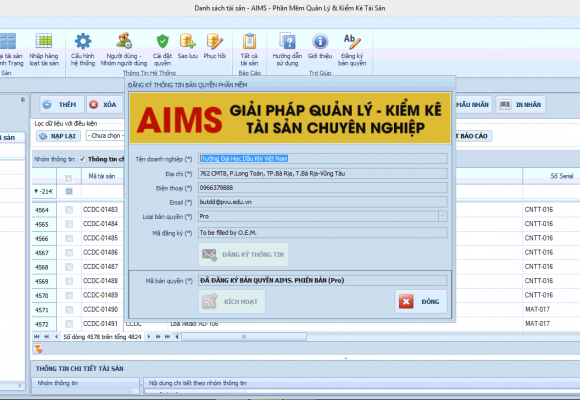
Task: Go to last record navigator arrow
Action: point(167,337)
